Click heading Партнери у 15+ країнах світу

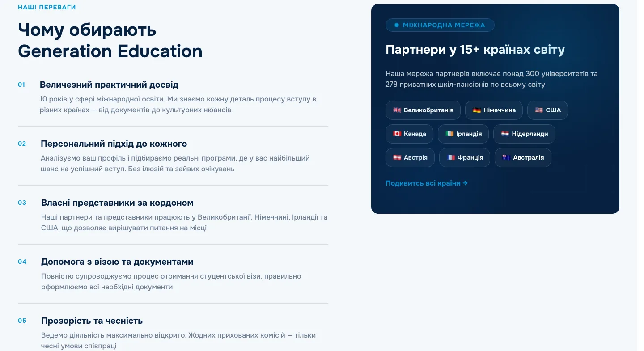point(475,50)
